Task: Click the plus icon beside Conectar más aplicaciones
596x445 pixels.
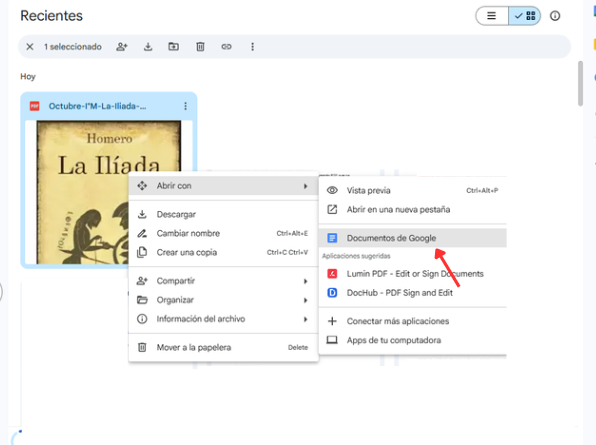Action: (332, 321)
